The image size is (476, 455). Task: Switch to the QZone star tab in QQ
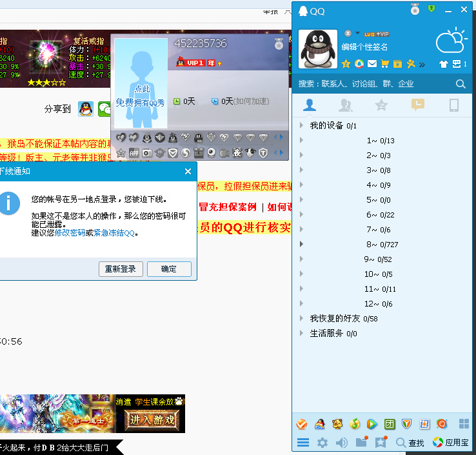(381, 105)
